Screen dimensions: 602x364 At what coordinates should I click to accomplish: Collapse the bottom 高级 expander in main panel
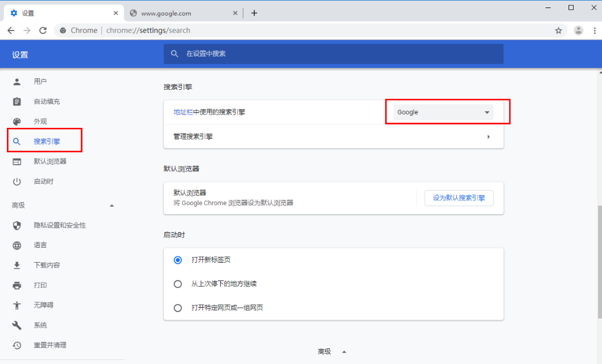(x=344, y=352)
